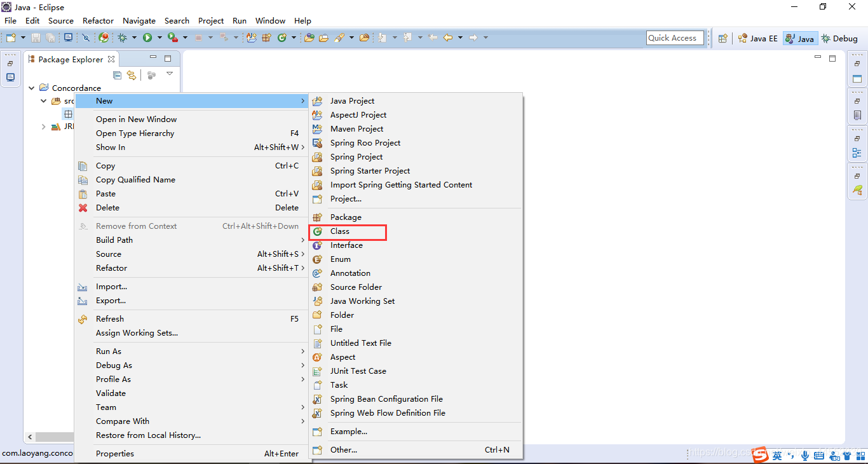Screen dimensions: 868x464
Task: Click the Back navigation yellow arrow
Action: pos(448,38)
